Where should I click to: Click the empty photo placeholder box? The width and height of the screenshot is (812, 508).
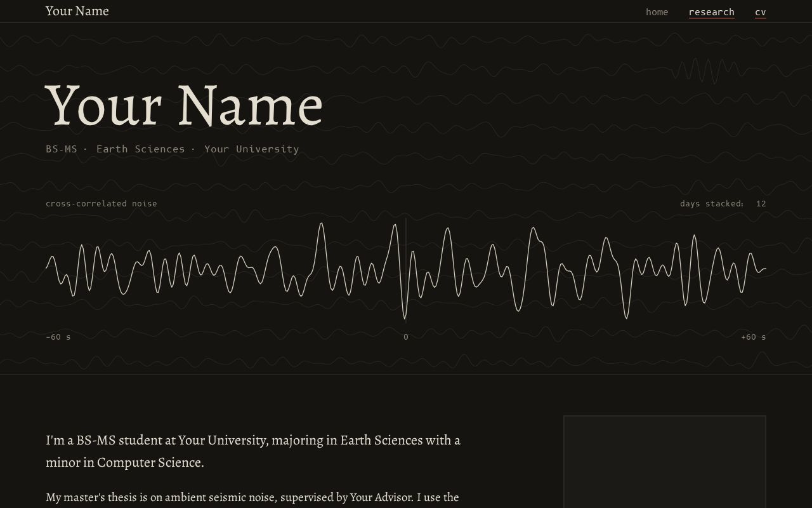point(665,462)
